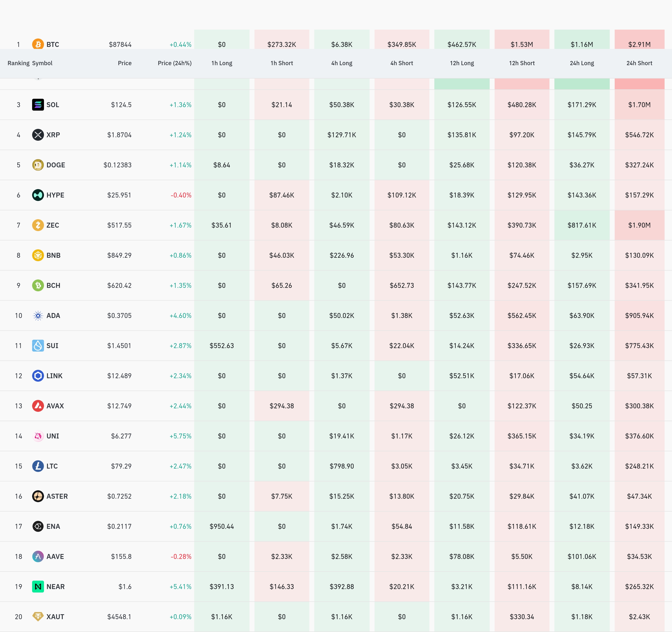Sort table by 1h Long header
672x632 pixels.
click(221, 63)
